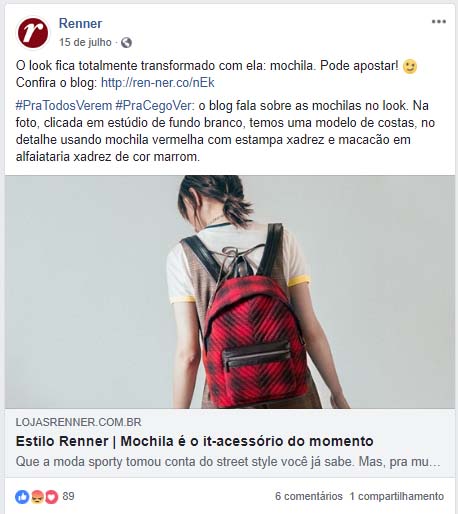View the 1 compartilhamento share count
458x514 pixels.
pyautogui.click(x=397, y=496)
